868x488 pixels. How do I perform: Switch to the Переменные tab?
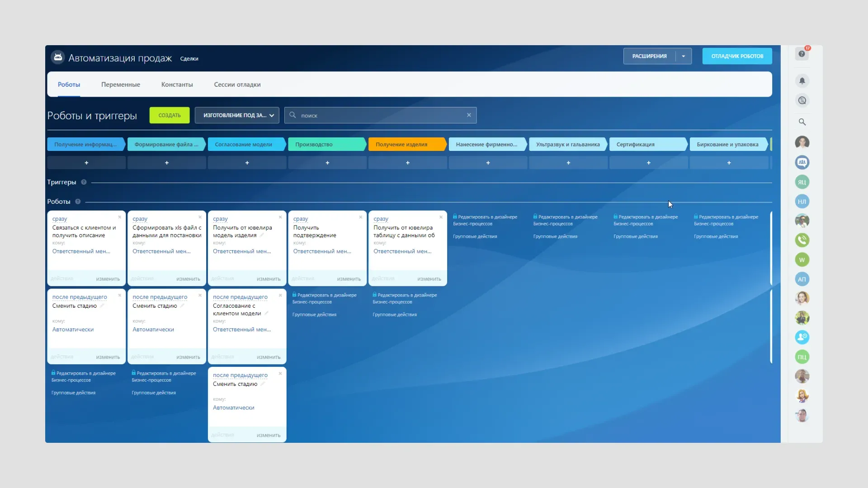point(120,84)
